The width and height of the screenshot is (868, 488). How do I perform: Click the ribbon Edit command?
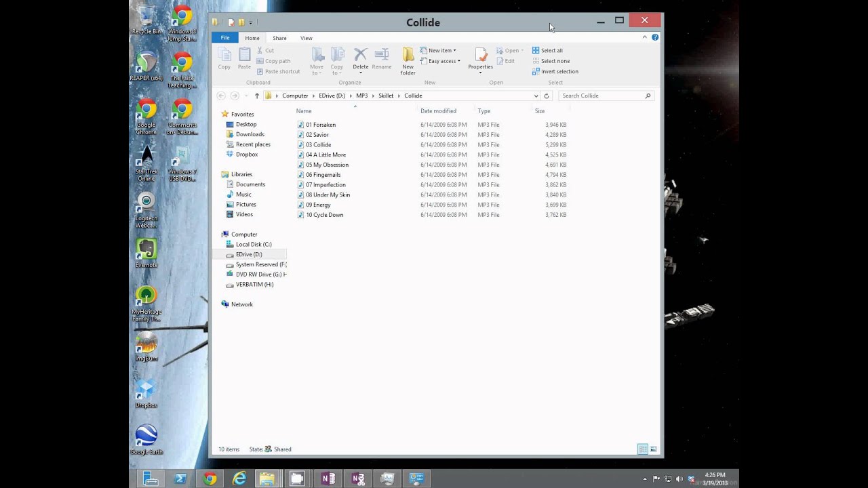505,61
